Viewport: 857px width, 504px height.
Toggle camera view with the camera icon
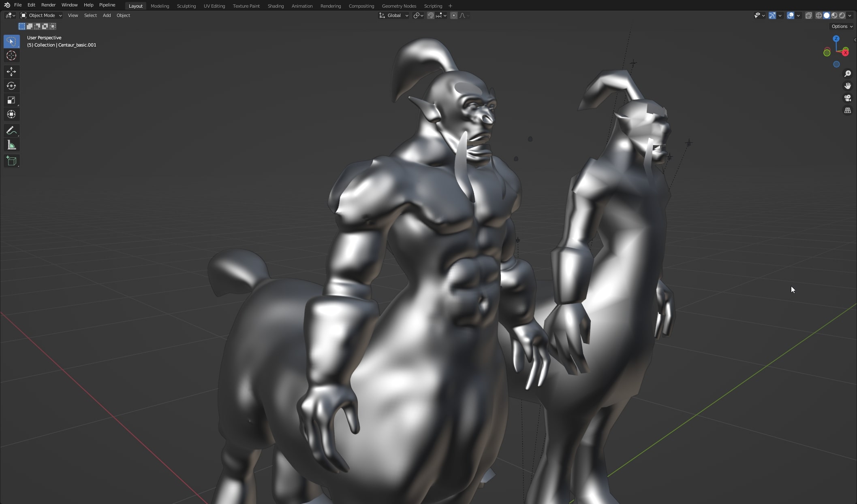(x=847, y=98)
